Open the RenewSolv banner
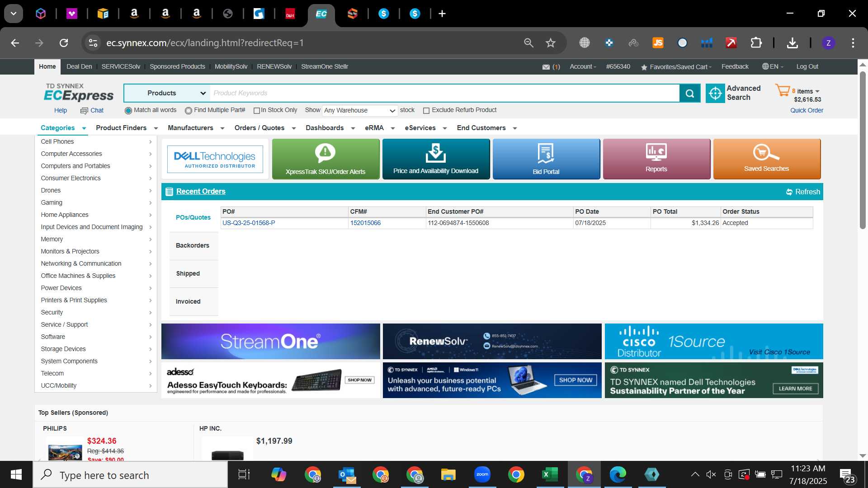The height and width of the screenshot is (488, 868). click(x=492, y=342)
